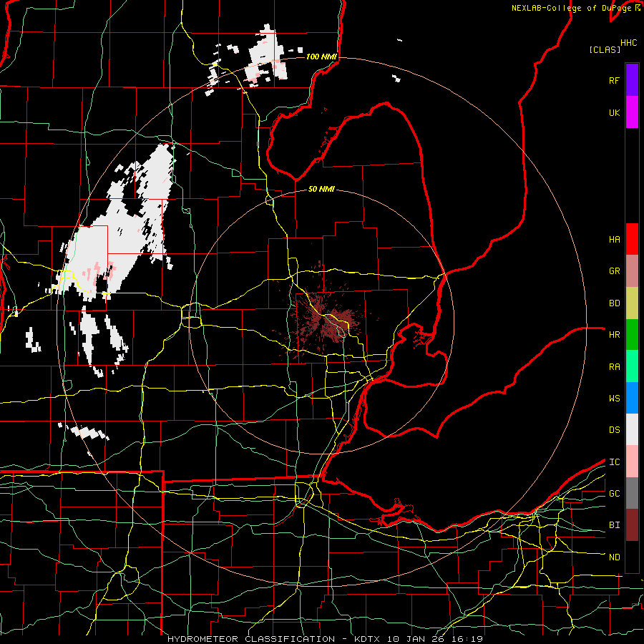Image resolution: width=644 pixels, height=644 pixels.
Task: Click the yellow BD legend swatch
Action: [x=632, y=303]
